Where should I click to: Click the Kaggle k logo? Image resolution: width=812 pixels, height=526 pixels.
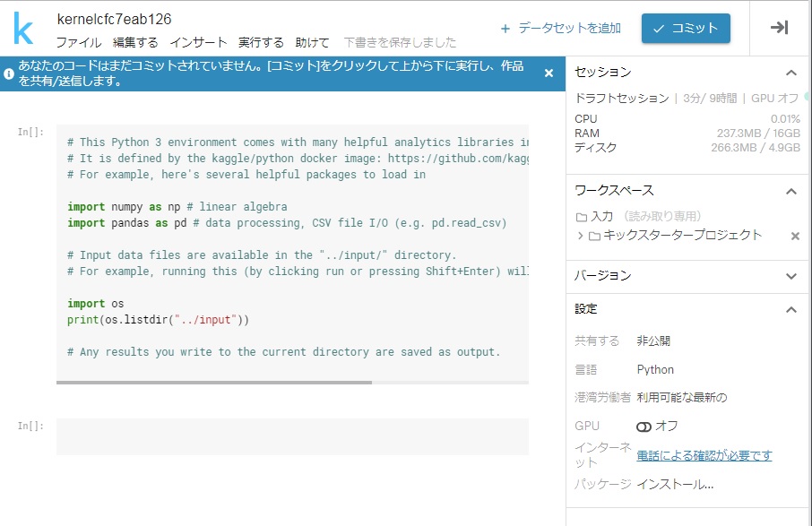click(23, 29)
